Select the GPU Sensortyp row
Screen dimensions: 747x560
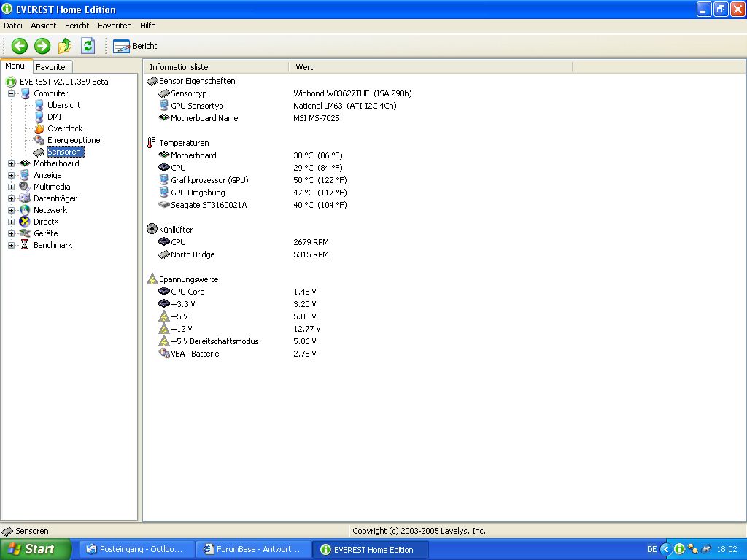276,106
